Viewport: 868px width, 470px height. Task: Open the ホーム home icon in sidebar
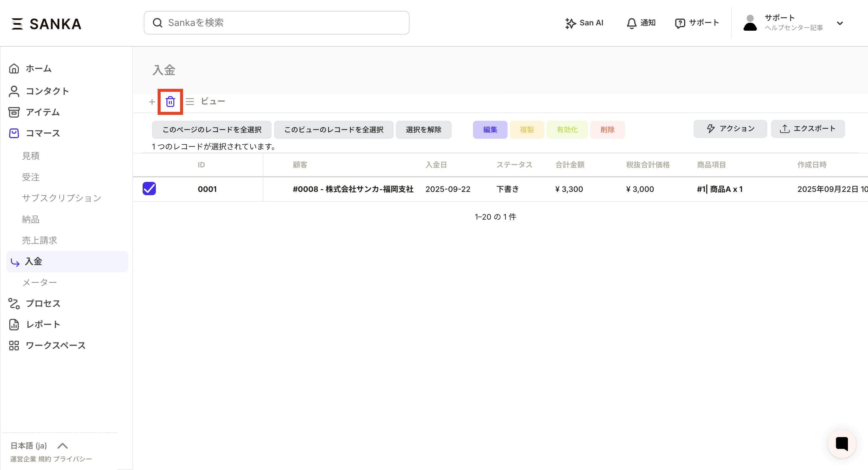coord(14,68)
